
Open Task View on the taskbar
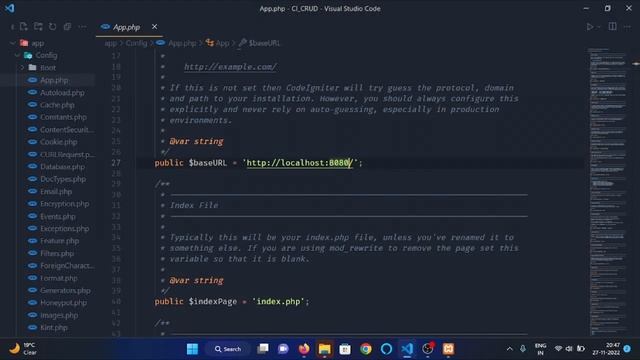(x=263, y=349)
